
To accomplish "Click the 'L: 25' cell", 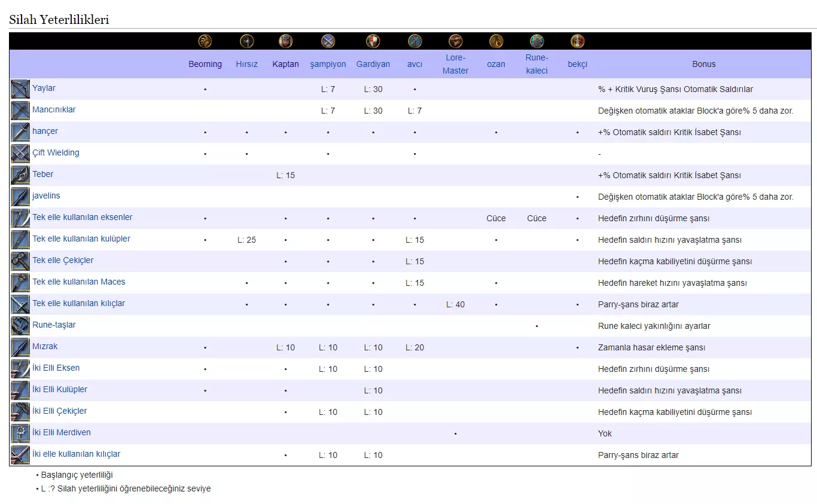I will pyautogui.click(x=247, y=240).
